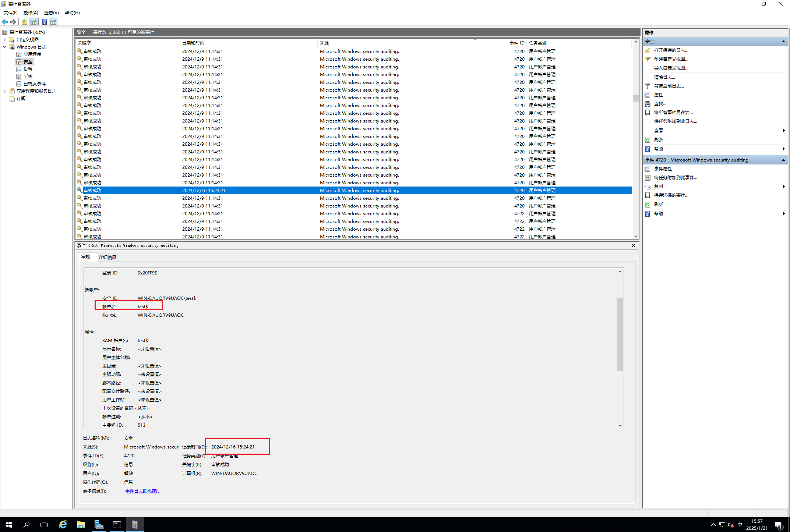Sort by the 关键字 column header
Screen dimensions: 790x532
[x=128, y=43]
